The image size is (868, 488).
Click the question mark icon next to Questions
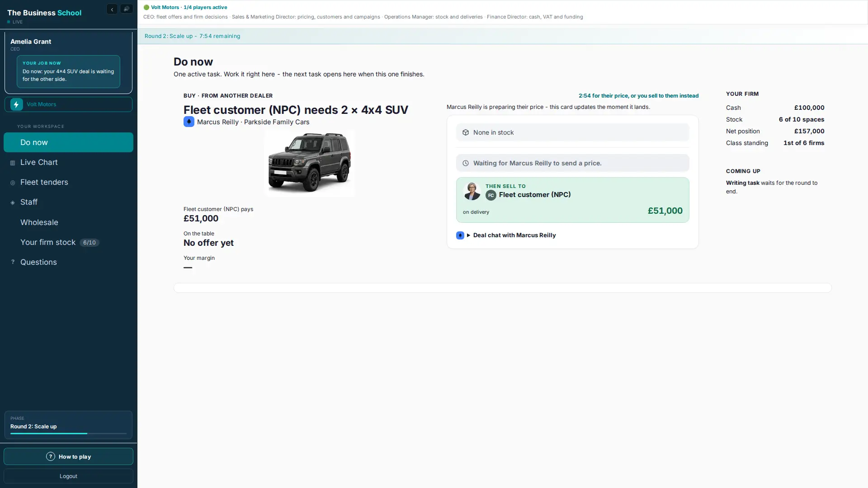click(13, 262)
